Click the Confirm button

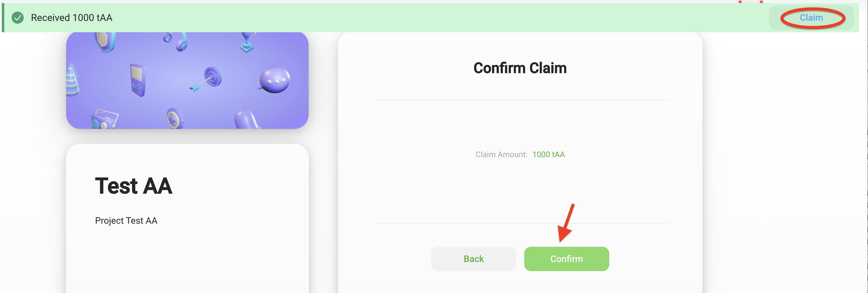coord(566,259)
